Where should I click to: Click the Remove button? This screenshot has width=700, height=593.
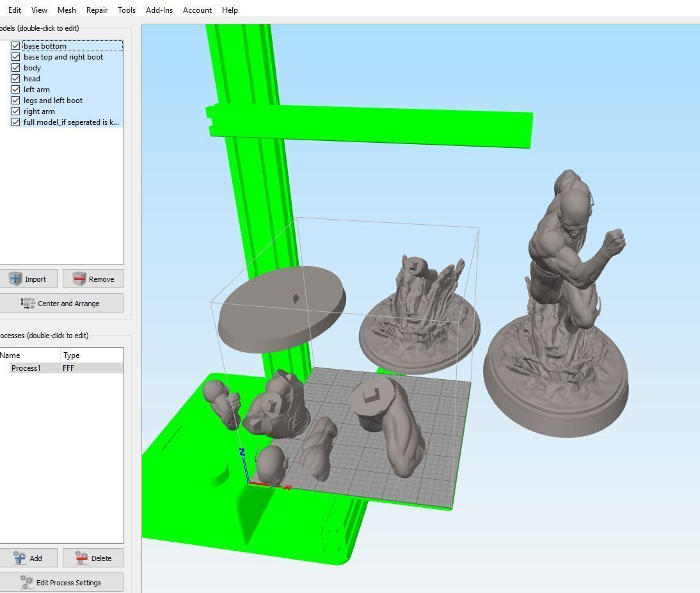click(93, 279)
